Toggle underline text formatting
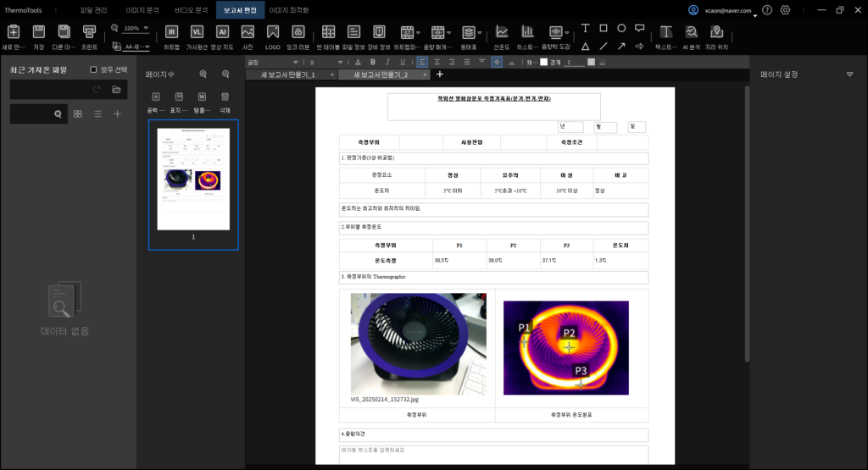This screenshot has height=470, width=868. coord(402,62)
